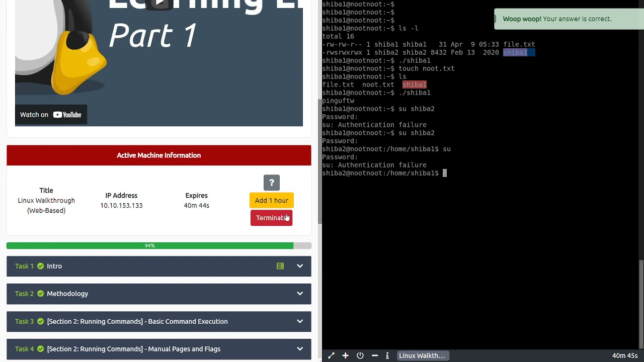
Task: Click Expires 40m 44s text
Action: [196, 205]
